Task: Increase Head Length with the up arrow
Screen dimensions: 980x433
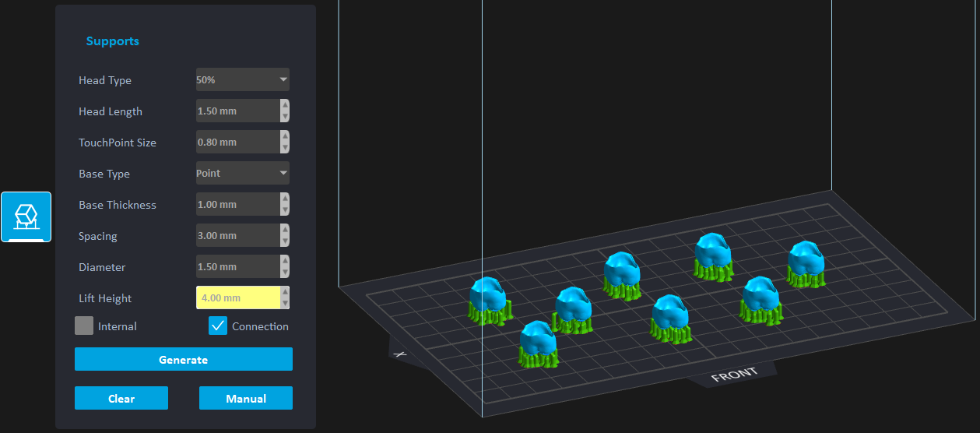Action: (285, 105)
